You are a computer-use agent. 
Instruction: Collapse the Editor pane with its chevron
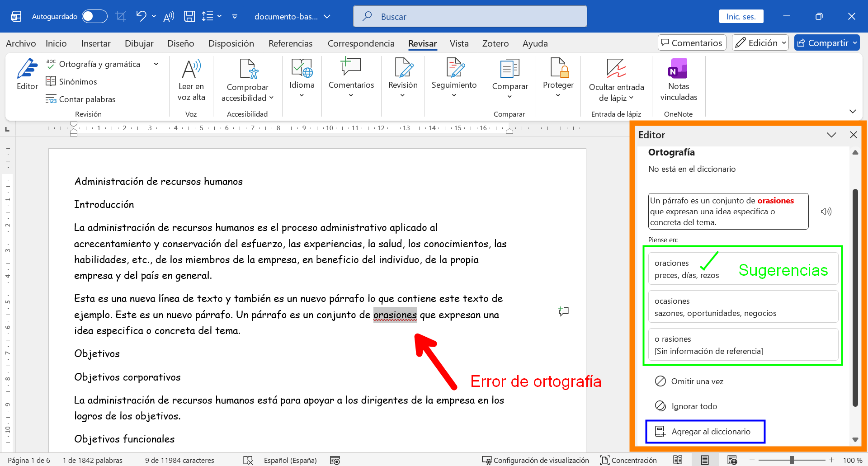pos(831,135)
